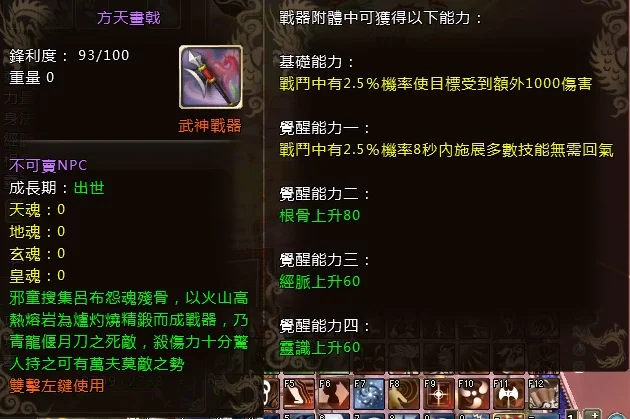The image size is (630, 419).
Task: Use the F12 fist skill
Action: pyautogui.click(x=543, y=393)
